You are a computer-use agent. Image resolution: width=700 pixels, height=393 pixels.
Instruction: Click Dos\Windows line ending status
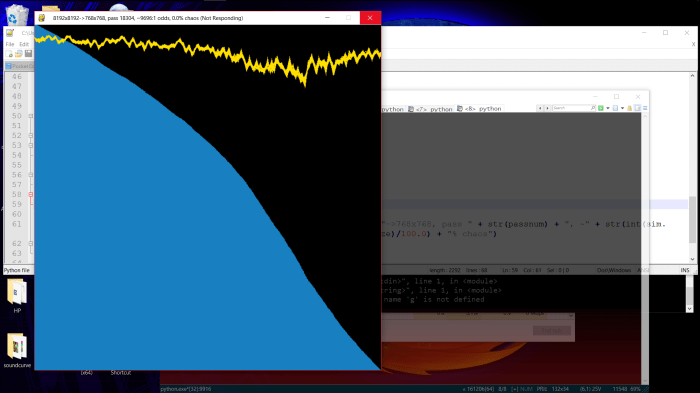(614, 270)
